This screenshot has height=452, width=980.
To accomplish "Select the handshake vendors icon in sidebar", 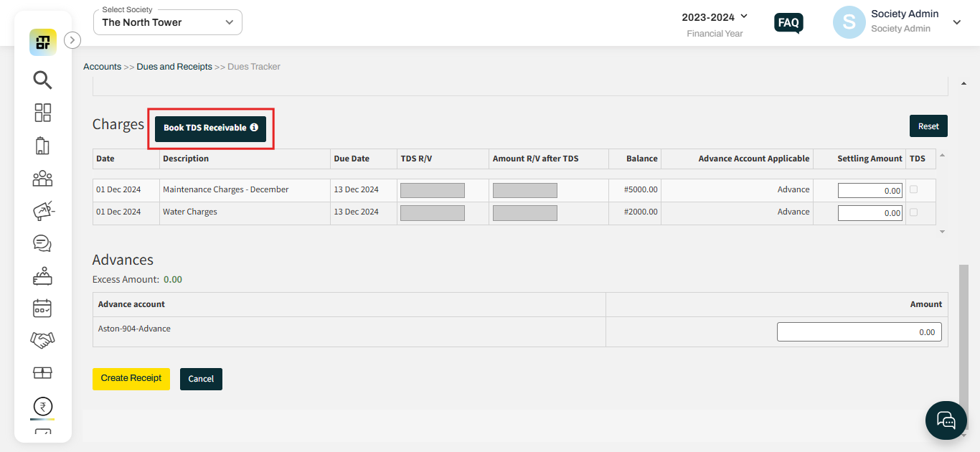I will coord(42,340).
